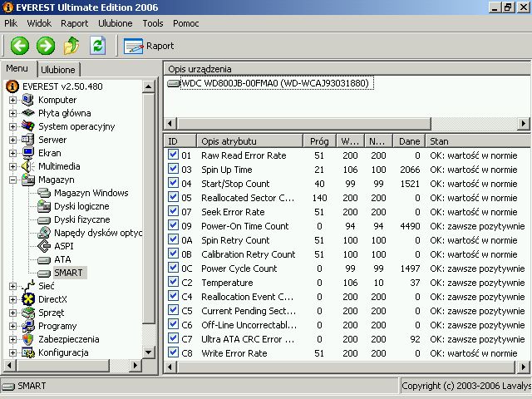
Task: Click the Refresh toolbar icon
Action: [97, 46]
